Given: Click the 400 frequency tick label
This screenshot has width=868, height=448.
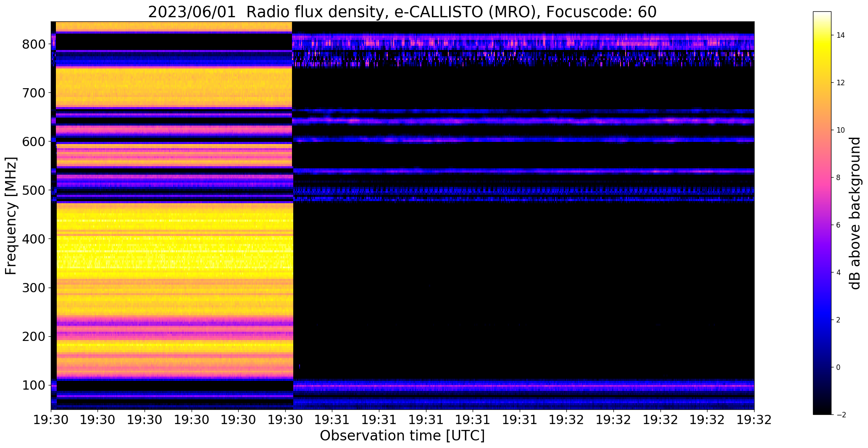Looking at the screenshot, I should 34,239.
